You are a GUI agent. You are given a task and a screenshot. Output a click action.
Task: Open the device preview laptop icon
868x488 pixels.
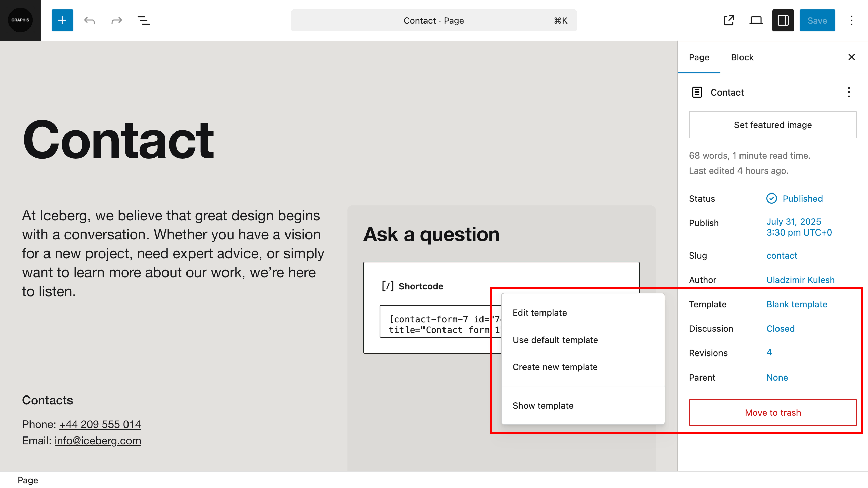click(x=756, y=20)
